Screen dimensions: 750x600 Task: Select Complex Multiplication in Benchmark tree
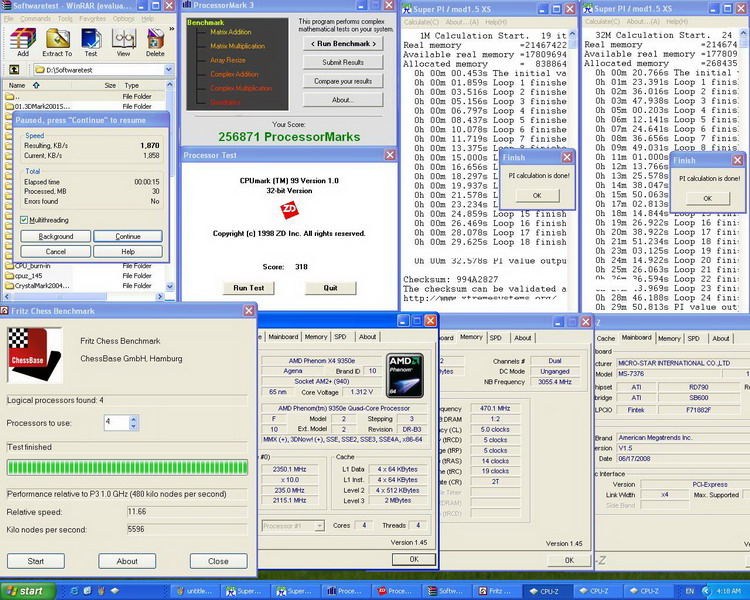[241, 89]
